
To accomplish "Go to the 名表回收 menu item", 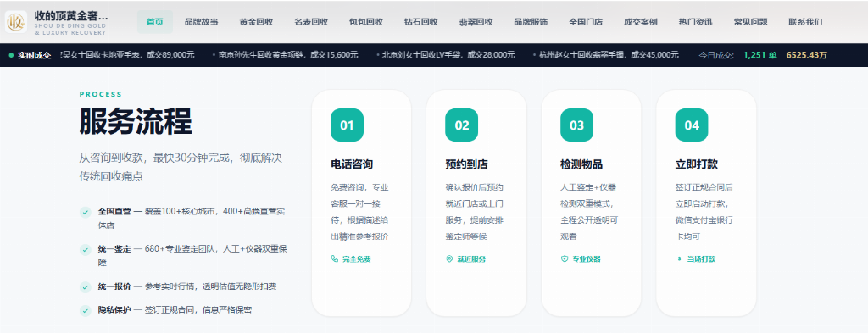I will 311,22.
